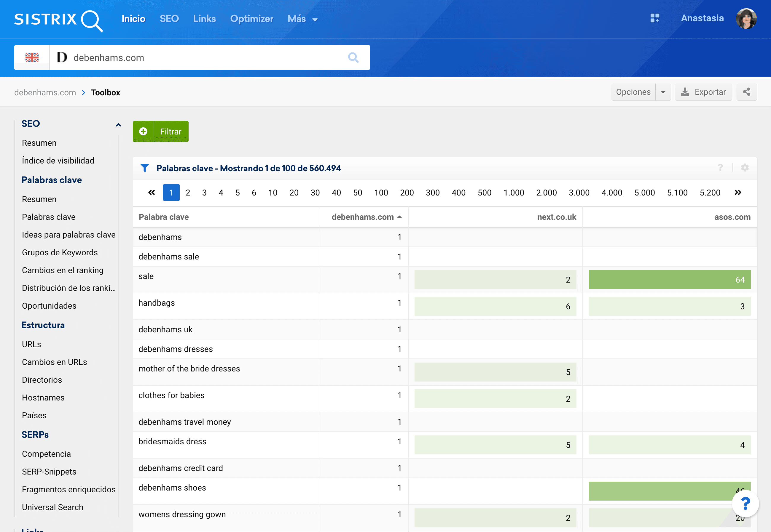771x532 pixels.
Task: Click the green Filtrar button
Action: tap(160, 132)
